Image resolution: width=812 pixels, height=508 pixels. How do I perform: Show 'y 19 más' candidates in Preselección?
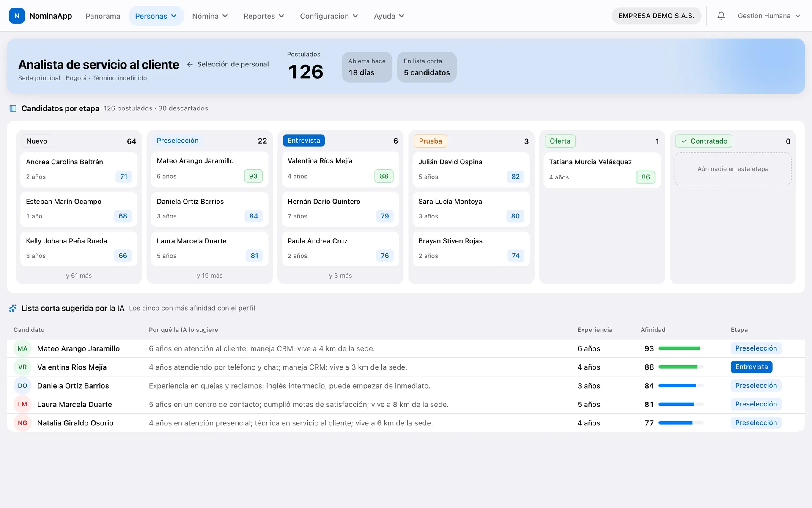click(209, 276)
